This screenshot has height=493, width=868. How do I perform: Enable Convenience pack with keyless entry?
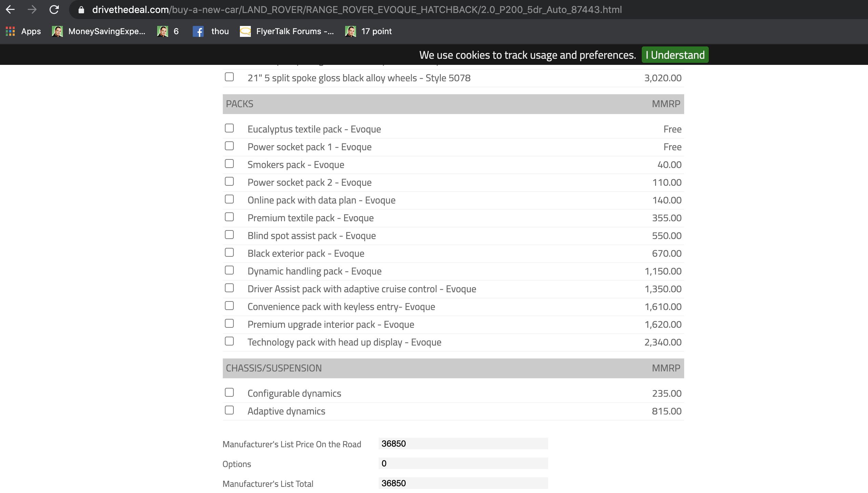tap(229, 306)
